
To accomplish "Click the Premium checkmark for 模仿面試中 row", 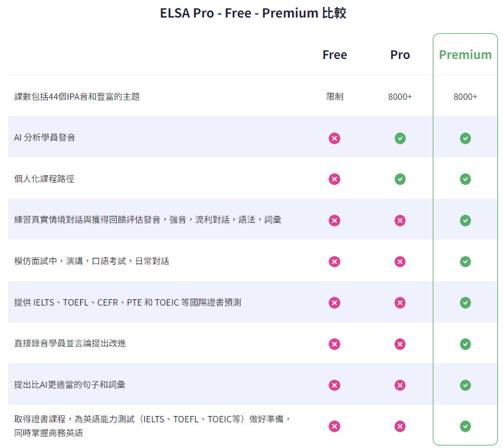I will click(x=465, y=262).
